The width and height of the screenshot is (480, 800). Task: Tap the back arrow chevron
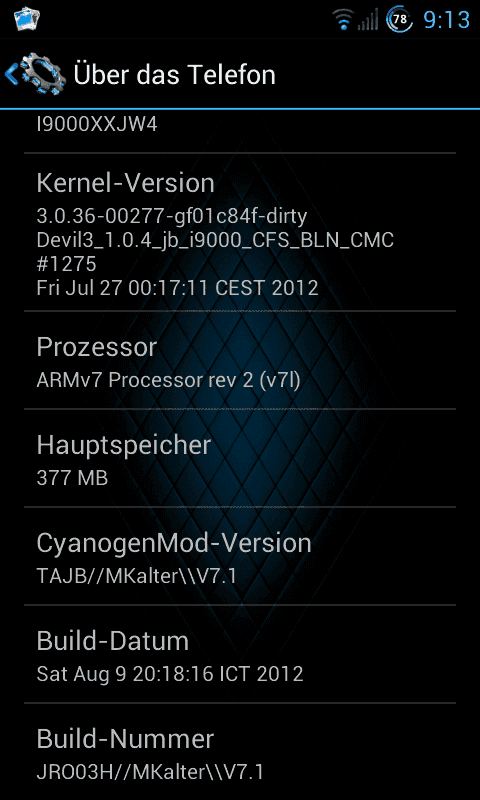click(x=11, y=75)
